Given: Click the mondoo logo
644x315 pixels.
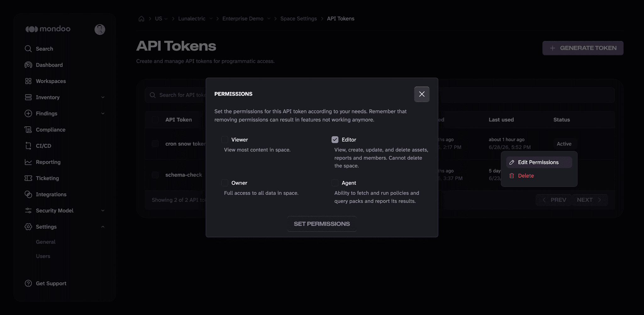Looking at the screenshot, I should (x=48, y=29).
